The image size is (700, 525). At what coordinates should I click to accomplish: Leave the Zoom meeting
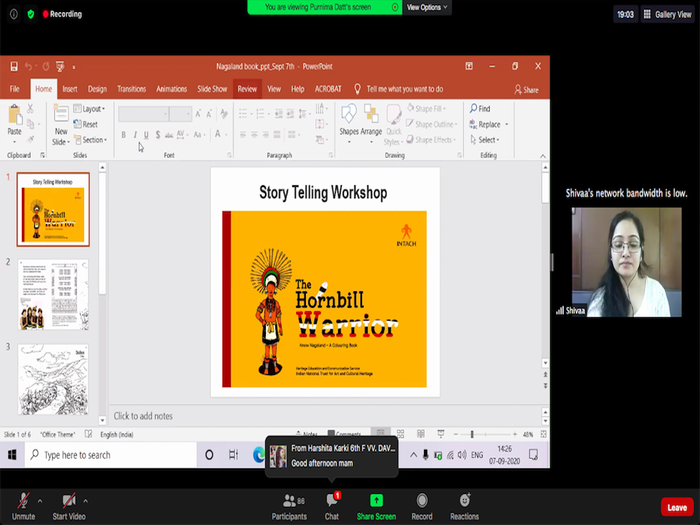pos(677,507)
